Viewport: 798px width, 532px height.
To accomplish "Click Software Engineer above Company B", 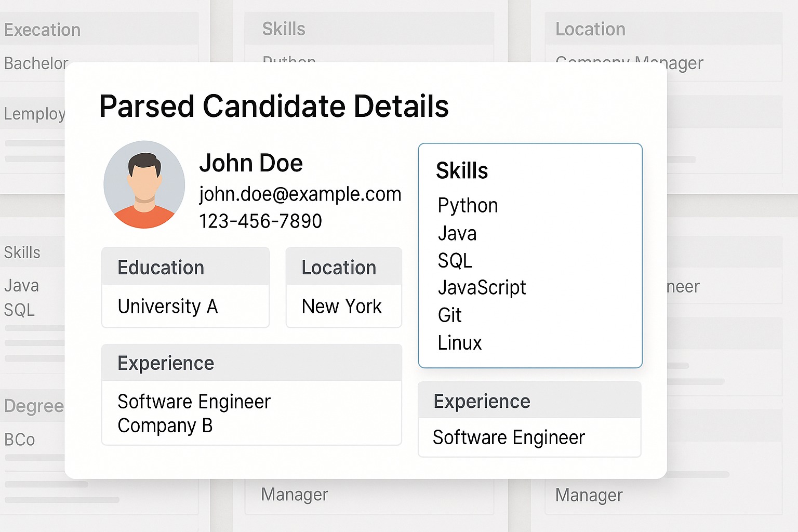I will [x=194, y=402].
